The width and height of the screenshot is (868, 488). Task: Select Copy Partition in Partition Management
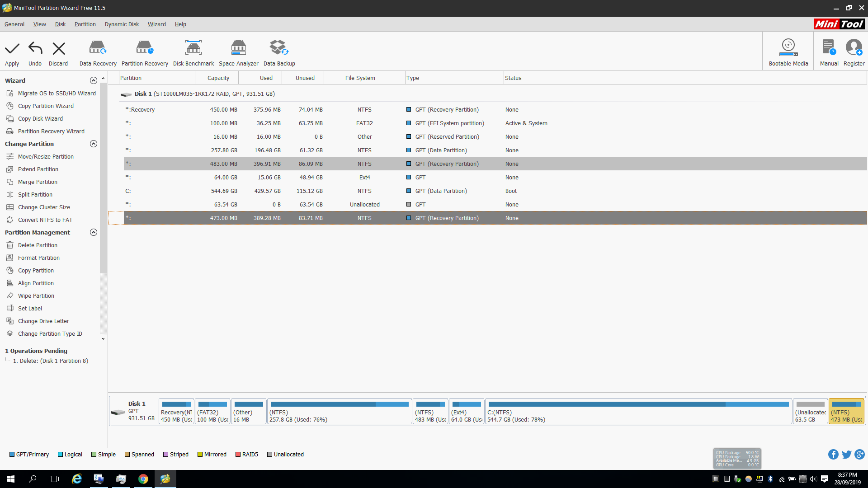pos(31,271)
